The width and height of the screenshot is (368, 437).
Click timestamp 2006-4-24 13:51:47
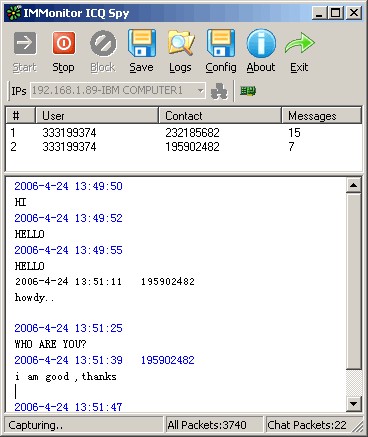point(68,407)
